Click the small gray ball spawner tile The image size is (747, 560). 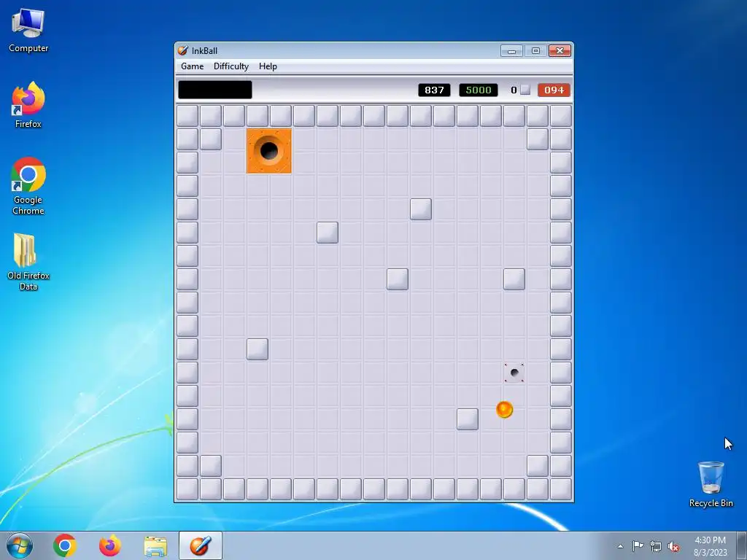click(514, 373)
